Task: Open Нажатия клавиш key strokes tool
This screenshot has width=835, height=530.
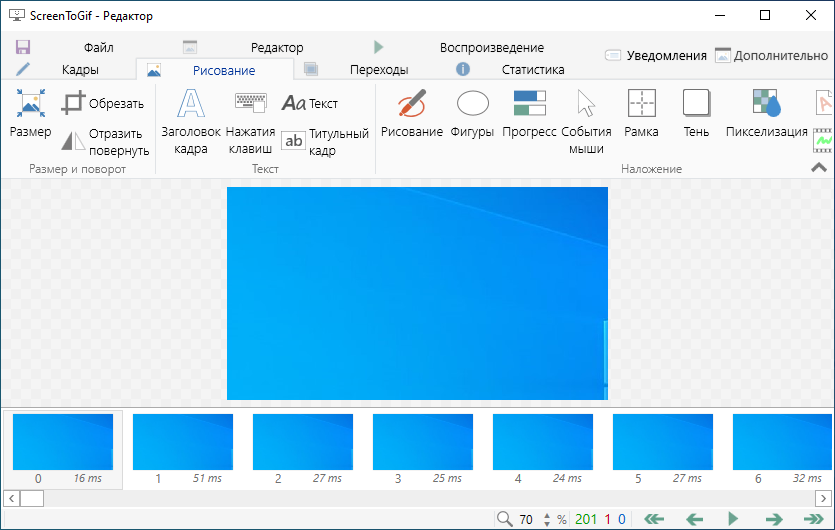Action: pyautogui.click(x=250, y=122)
